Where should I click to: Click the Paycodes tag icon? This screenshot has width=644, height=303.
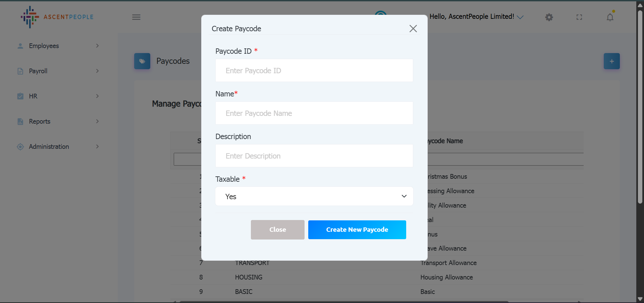click(x=142, y=61)
